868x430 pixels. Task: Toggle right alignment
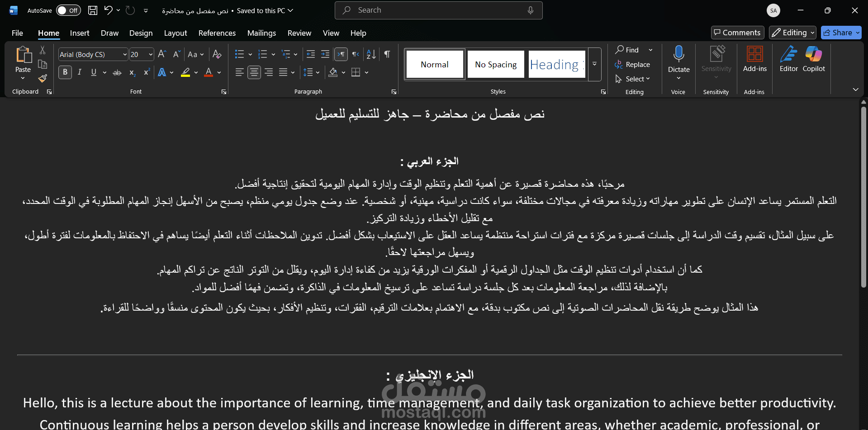(x=269, y=72)
